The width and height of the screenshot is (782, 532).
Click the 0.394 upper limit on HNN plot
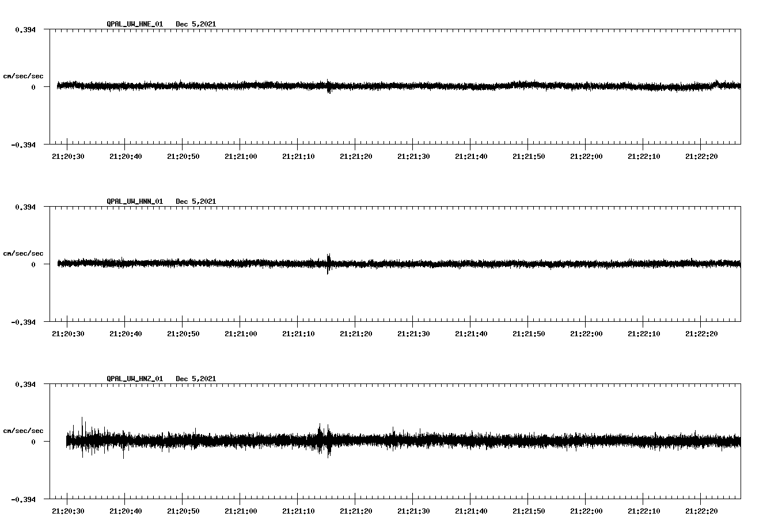click(x=25, y=207)
